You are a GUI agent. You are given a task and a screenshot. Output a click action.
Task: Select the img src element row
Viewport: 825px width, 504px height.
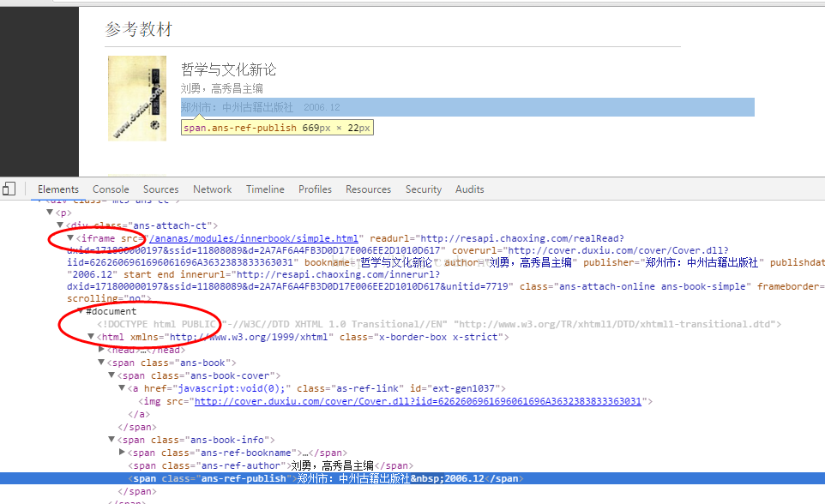395,401
